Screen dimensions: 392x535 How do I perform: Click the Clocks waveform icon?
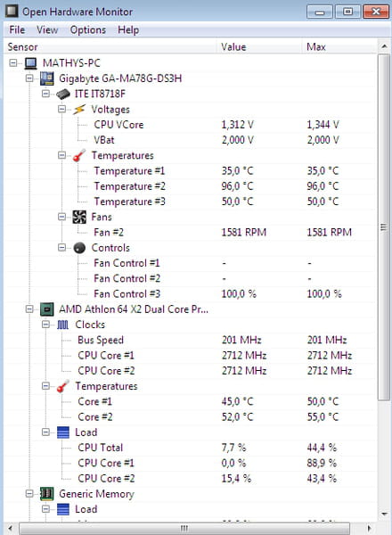point(62,325)
